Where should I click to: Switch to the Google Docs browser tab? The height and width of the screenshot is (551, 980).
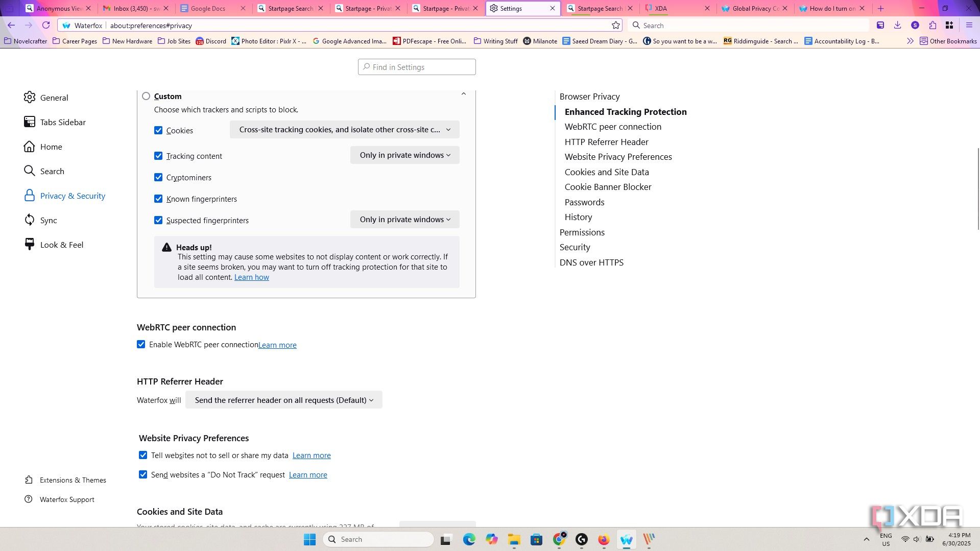pos(213,8)
